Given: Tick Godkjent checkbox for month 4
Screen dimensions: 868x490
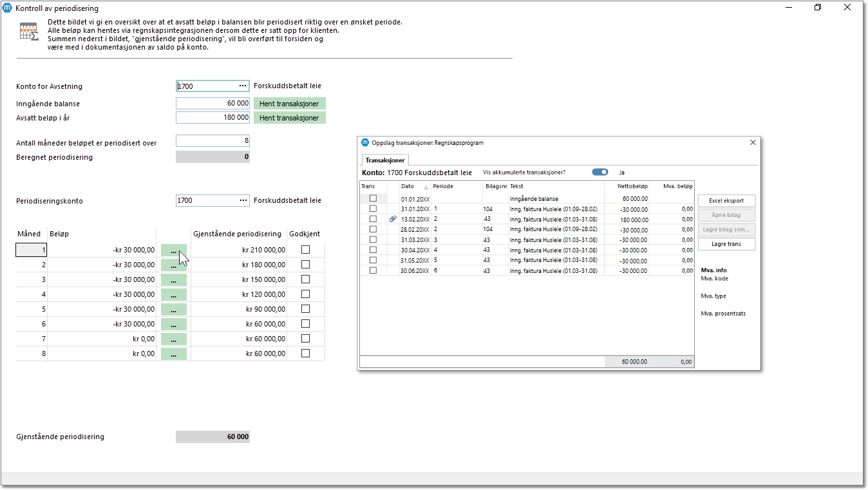Looking at the screenshot, I should point(305,294).
